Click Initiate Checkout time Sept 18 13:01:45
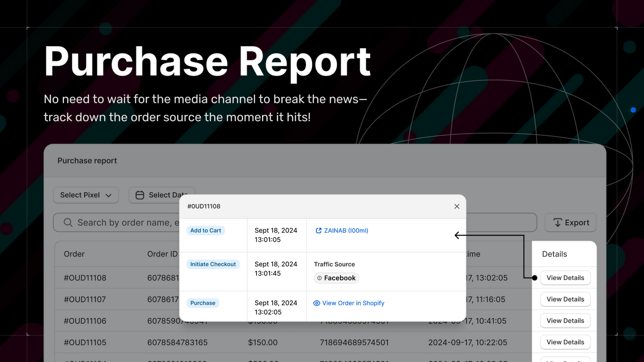644x362 pixels. 276,268
